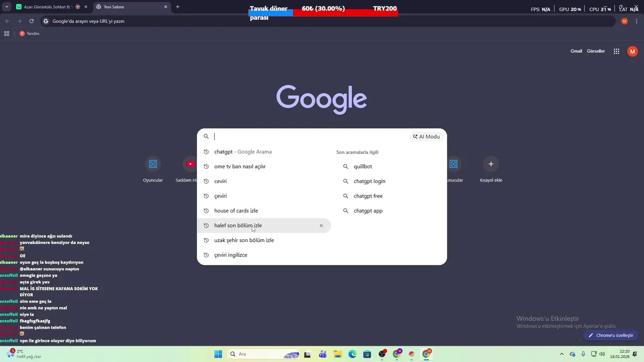Open the Yandex bookmark
644x362 pixels.
point(29,34)
